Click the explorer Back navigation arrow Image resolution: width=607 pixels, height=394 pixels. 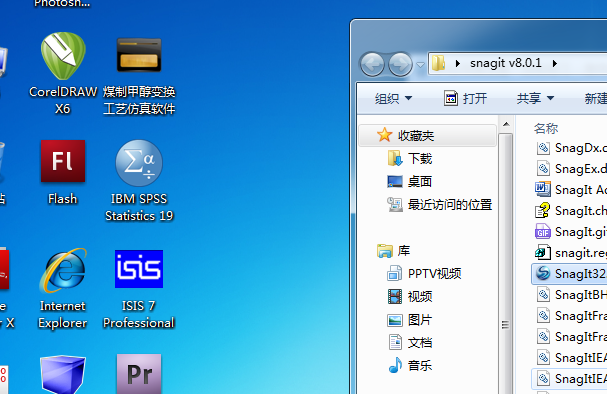(372, 64)
